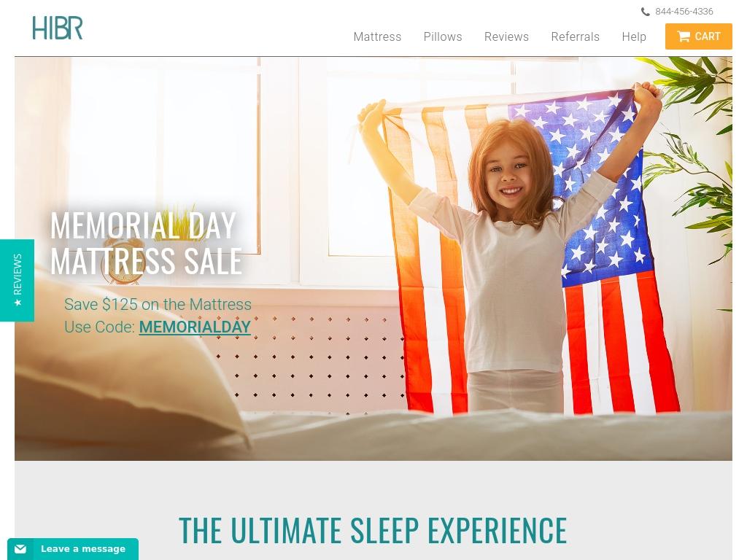This screenshot has height=560, width=747.
Task: Click the pillow in the hero banner
Action: pos(128,367)
